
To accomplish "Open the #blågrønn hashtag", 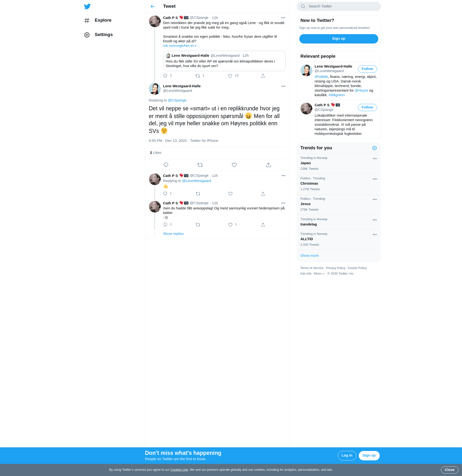I will click(x=337, y=95).
